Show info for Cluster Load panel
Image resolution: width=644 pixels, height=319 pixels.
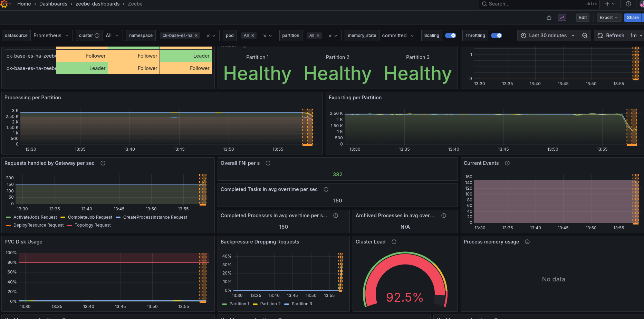(x=394, y=242)
